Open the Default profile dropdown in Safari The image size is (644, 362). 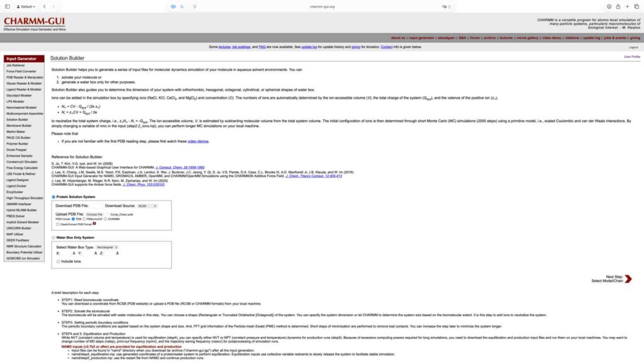(x=25, y=6)
